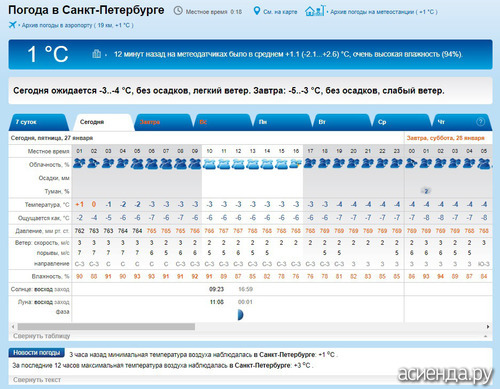The image size is (500, 389).
Task: Click the 14:00 light cloud icon
Action: coord(267,164)
